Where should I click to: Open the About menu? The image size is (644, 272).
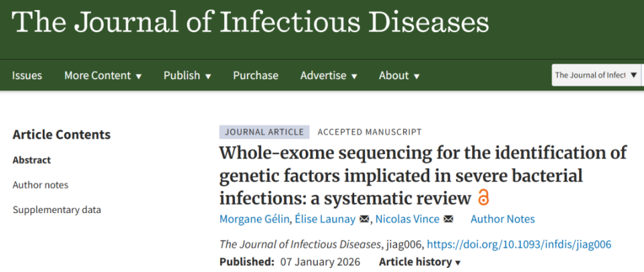(399, 76)
